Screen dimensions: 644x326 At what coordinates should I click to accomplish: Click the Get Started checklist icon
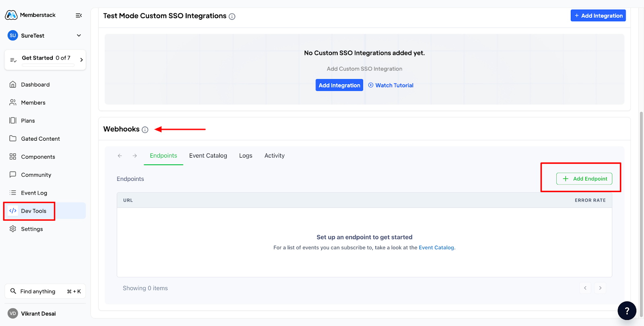click(13, 60)
